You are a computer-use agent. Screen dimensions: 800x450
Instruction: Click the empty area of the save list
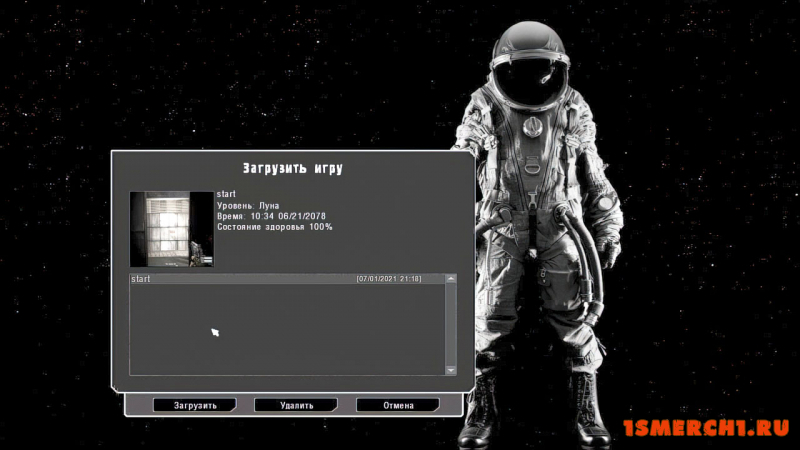point(287,330)
